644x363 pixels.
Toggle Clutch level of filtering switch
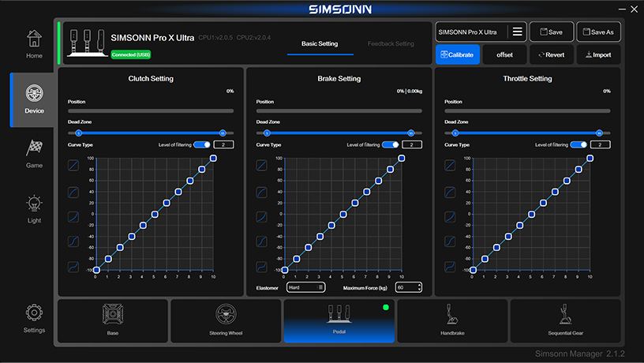pos(202,144)
